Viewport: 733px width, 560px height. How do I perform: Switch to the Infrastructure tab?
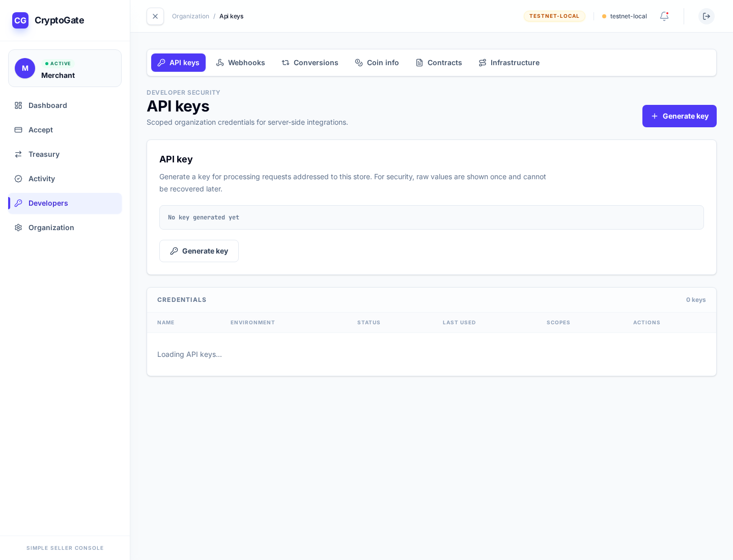point(509,63)
